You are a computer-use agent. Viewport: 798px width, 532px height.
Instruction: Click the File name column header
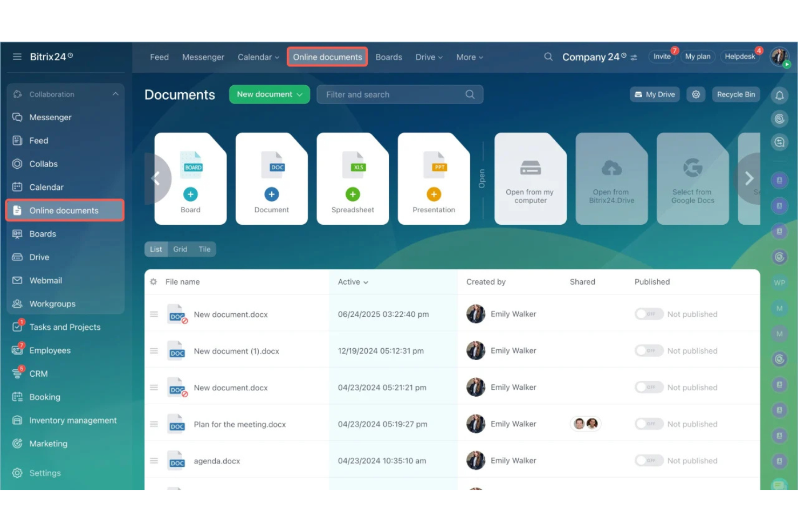182,282
